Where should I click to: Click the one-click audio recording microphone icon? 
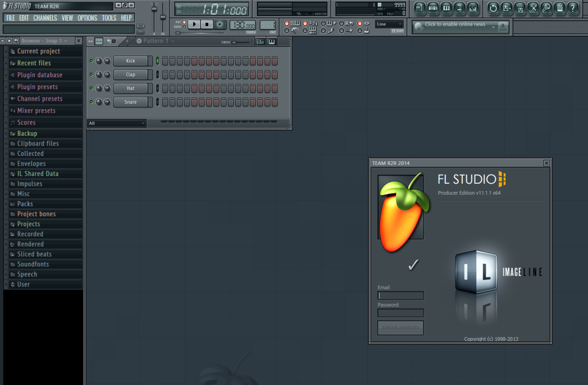point(547,8)
